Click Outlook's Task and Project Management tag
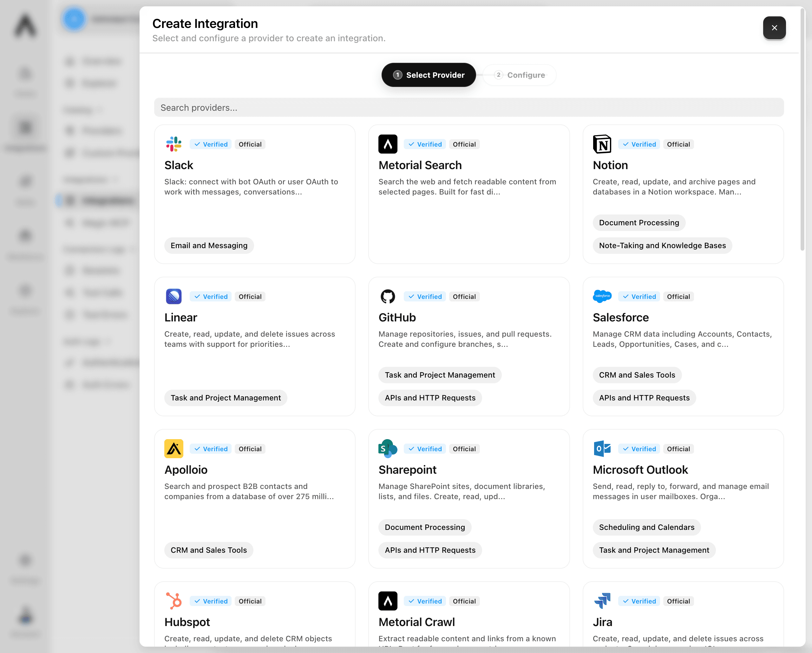Screen dimensions: 812x653 (x=654, y=550)
